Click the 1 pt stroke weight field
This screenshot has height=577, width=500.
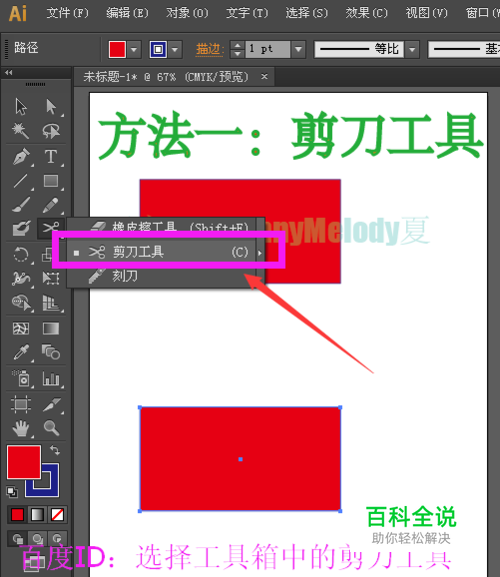click(x=267, y=49)
